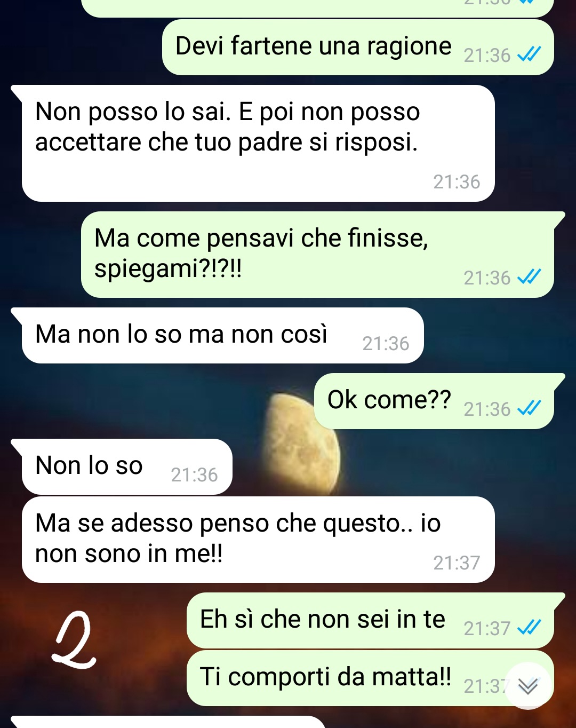Image resolution: width=576 pixels, height=728 pixels.
Task: Tap the handwritten number 2 annotation
Action: point(75,639)
